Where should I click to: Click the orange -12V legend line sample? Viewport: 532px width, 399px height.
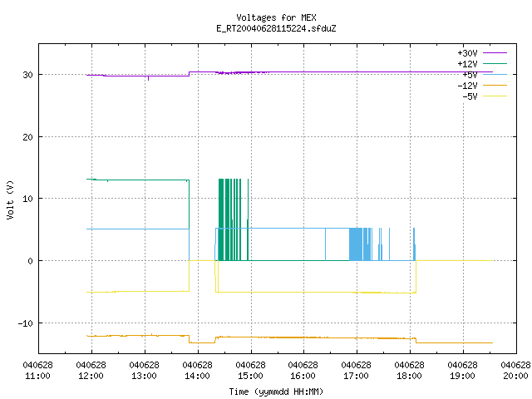(x=495, y=85)
